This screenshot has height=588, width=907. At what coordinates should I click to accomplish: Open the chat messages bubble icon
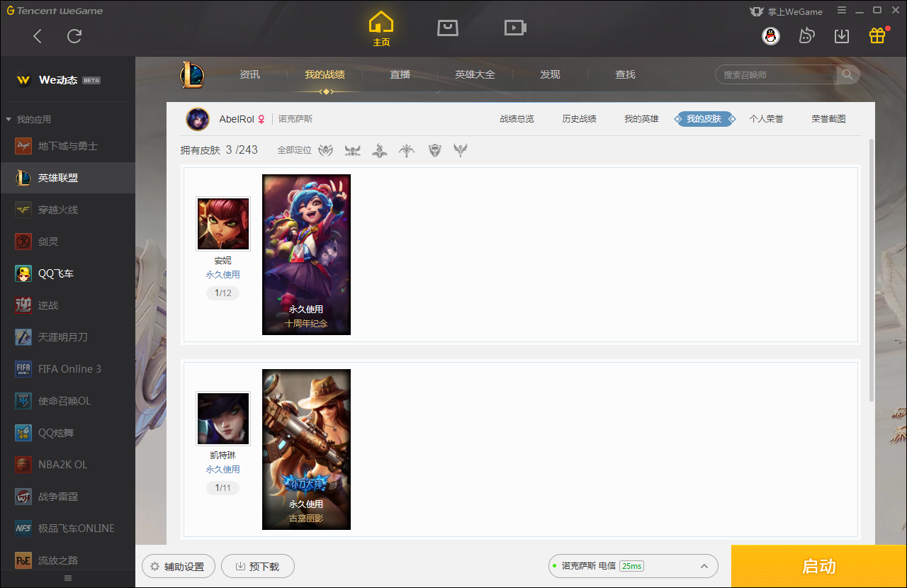[x=806, y=36]
